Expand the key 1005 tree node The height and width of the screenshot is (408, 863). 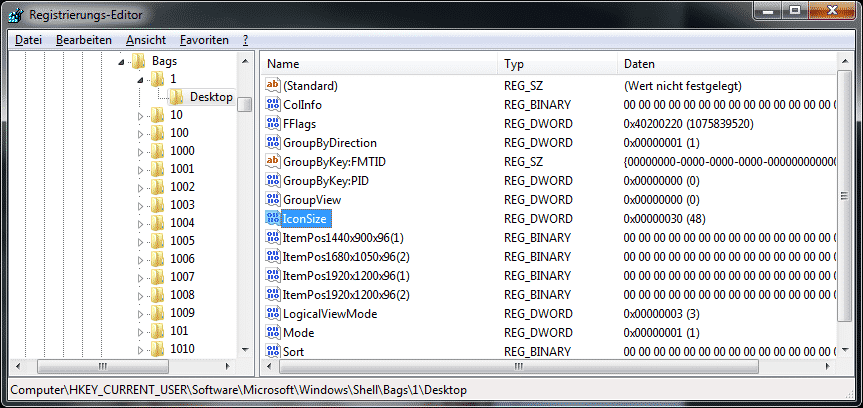coord(140,242)
